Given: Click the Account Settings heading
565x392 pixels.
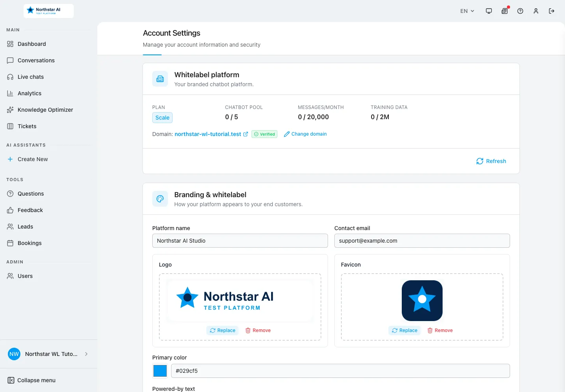Looking at the screenshot, I should coord(171,33).
